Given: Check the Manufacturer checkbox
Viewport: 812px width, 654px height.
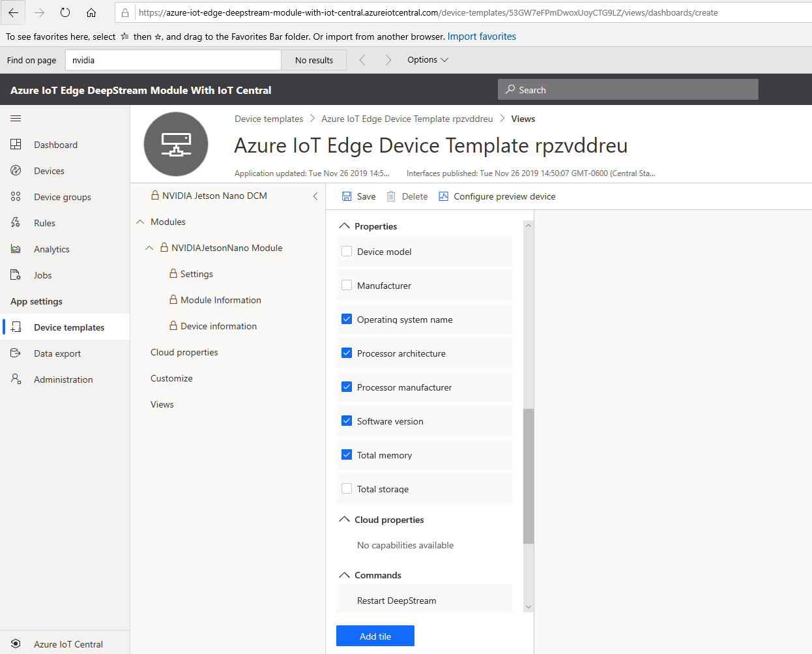Looking at the screenshot, I should (347, 285).
